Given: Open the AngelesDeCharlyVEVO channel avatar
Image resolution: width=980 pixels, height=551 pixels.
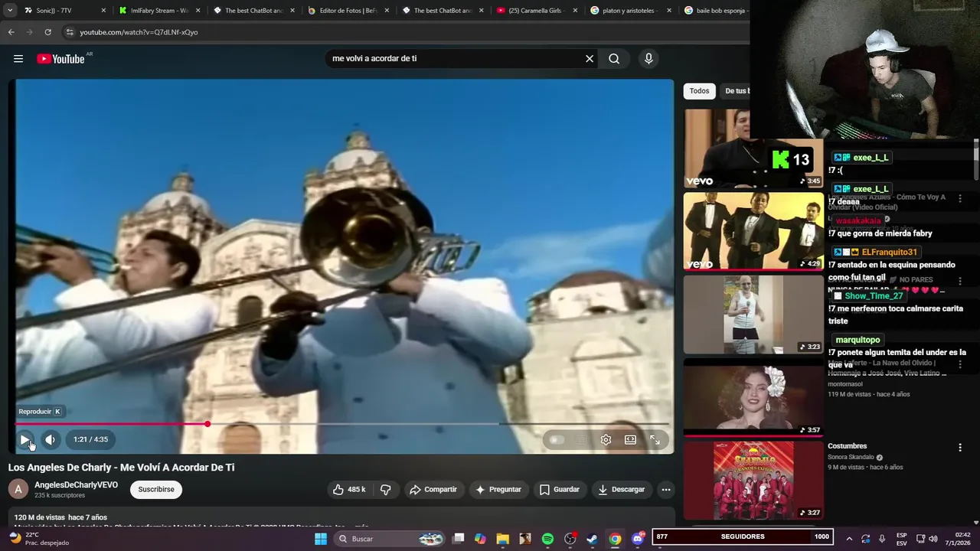Looking at the screenshot, I should pos(18,489).
